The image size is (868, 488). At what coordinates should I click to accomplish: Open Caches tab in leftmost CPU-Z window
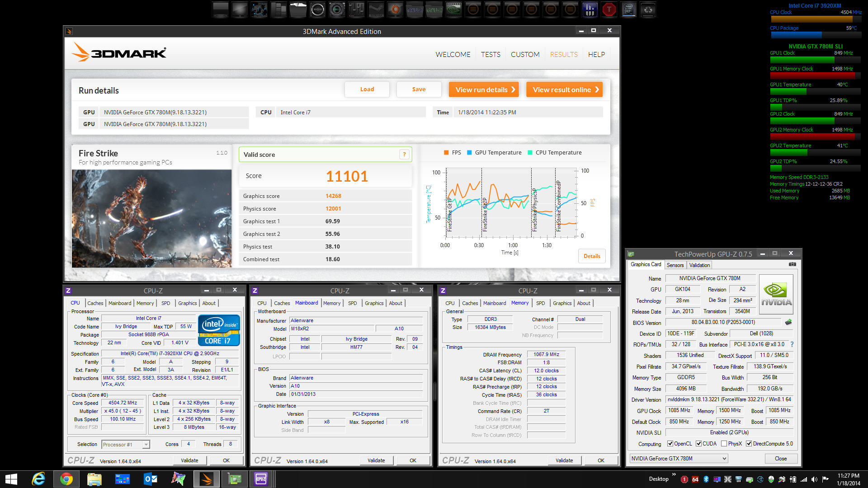(x=95, y=303)
